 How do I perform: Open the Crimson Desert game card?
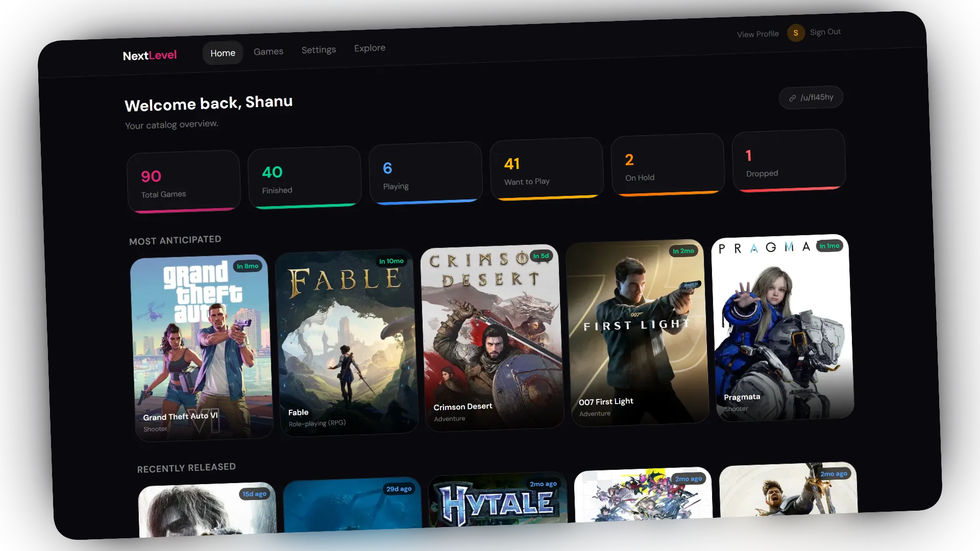tap(492, 338)
